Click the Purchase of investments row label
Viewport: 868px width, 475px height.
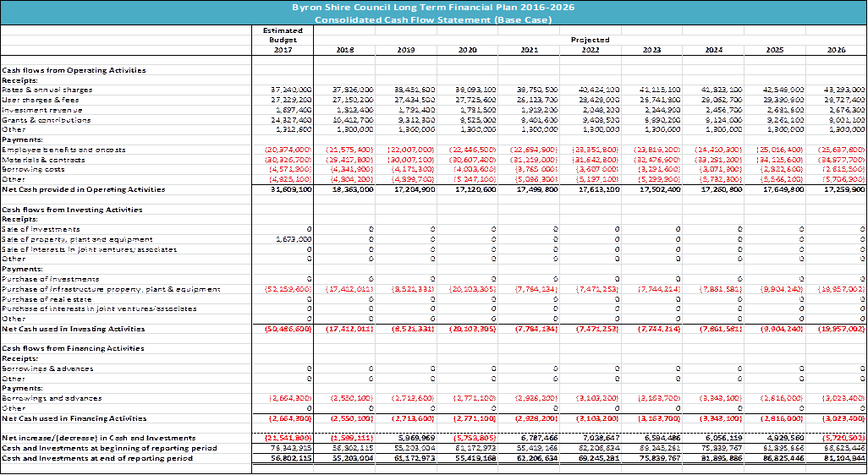click(x=51, y=279)
